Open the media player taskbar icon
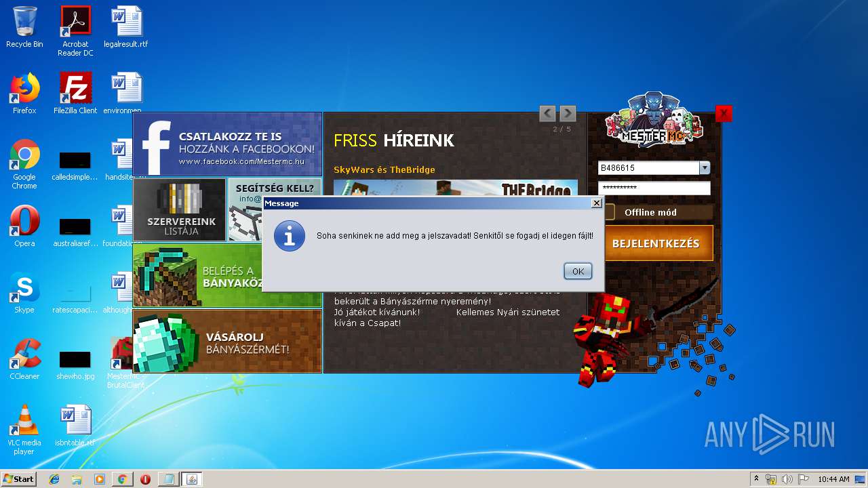This screenshot has width=868, height=488. pyautogui.click(x=100, y=479)
